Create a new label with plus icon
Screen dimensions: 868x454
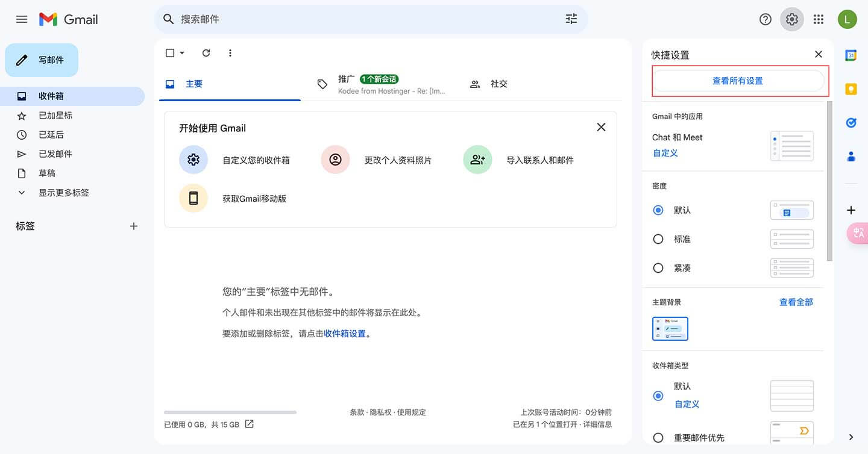[134, 226]
